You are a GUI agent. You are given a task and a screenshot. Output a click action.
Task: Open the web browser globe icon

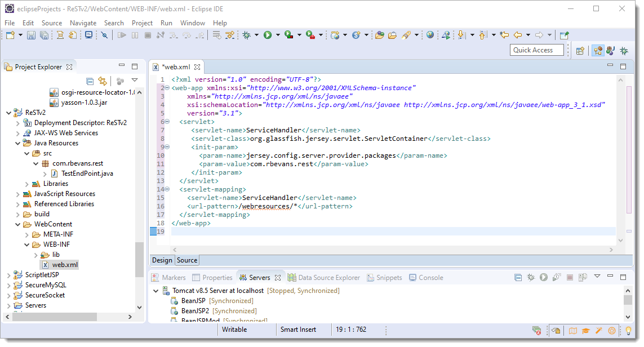click(x=430, y=35)
